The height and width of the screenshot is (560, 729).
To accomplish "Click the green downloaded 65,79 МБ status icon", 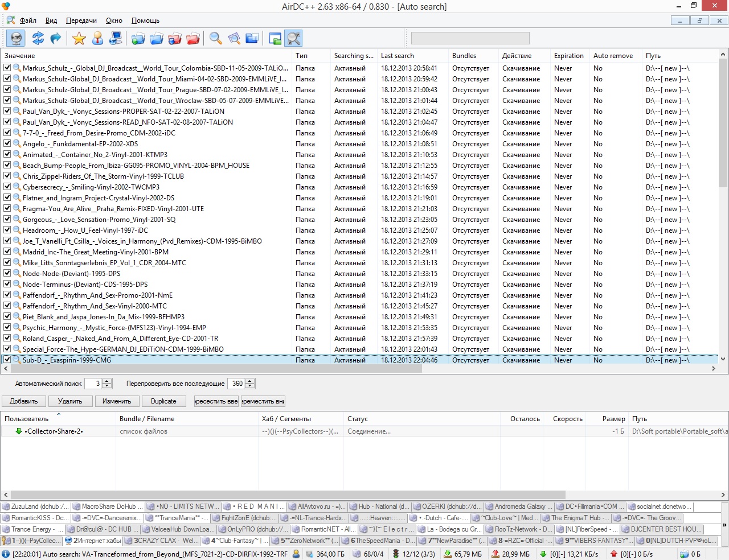I will click(448, 554).
